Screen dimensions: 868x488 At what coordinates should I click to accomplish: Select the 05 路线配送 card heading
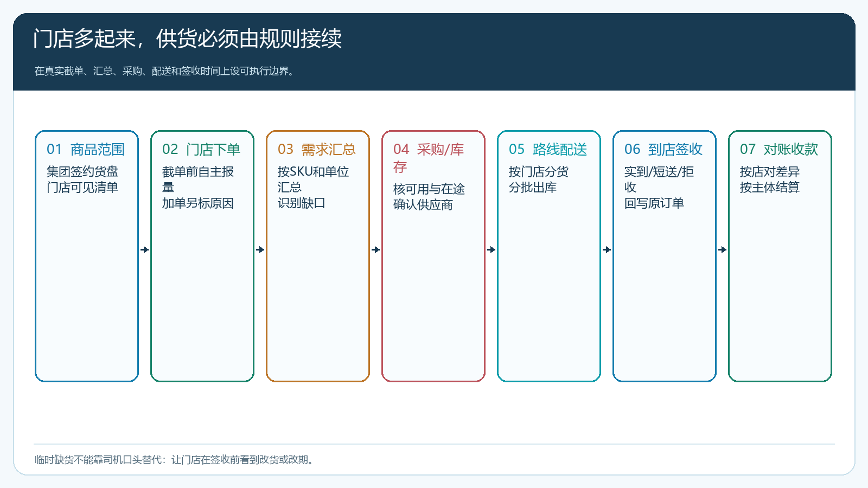(x=548, y=150)
